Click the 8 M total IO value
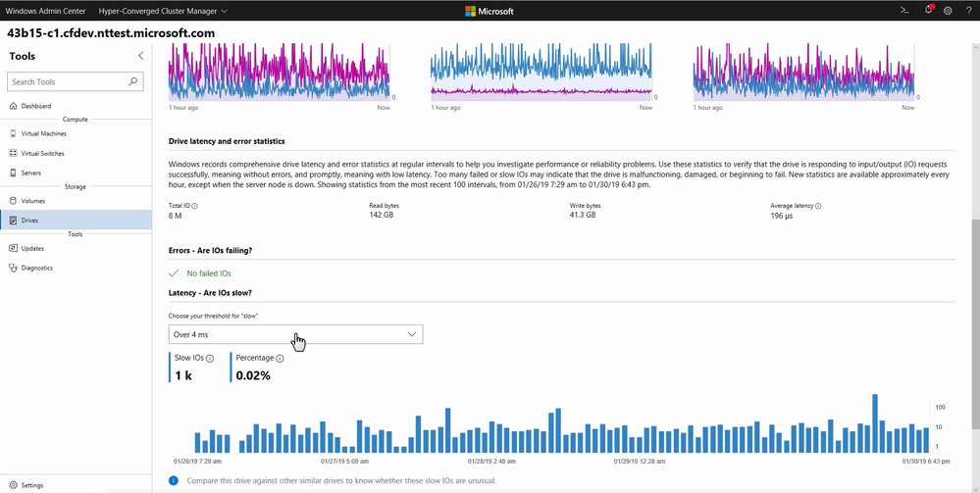 point(175,216)
